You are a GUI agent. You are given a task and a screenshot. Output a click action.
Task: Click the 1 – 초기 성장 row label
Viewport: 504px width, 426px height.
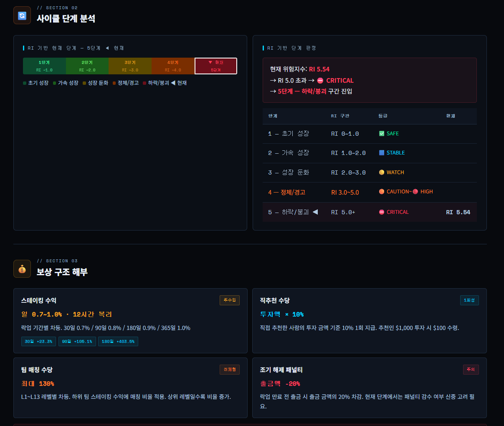(289, 134)
